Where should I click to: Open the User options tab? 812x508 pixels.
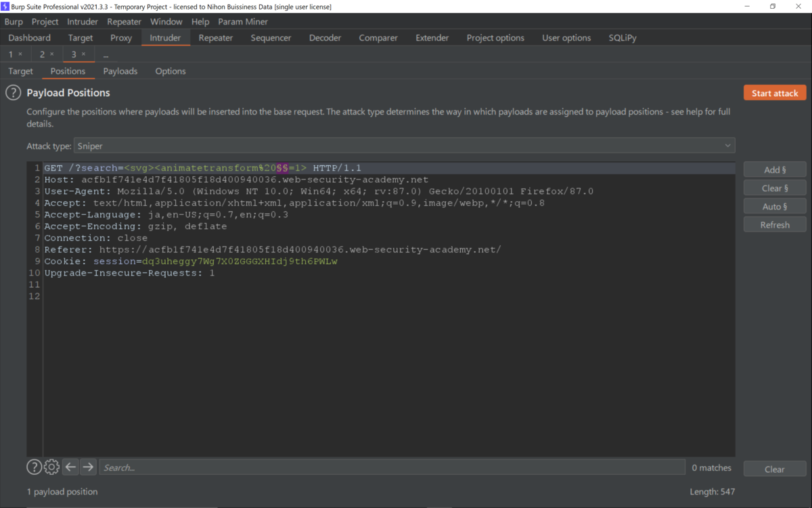point(566,38)
